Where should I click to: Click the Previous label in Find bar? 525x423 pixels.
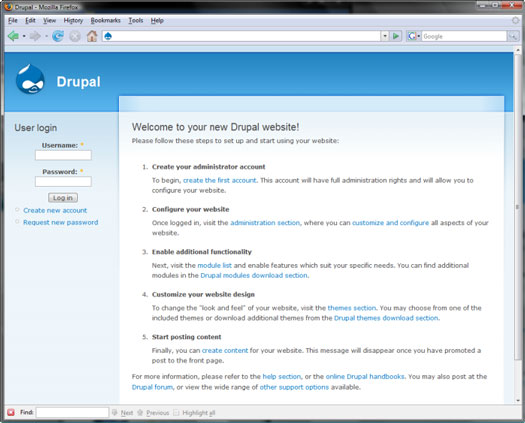(158, 413)
